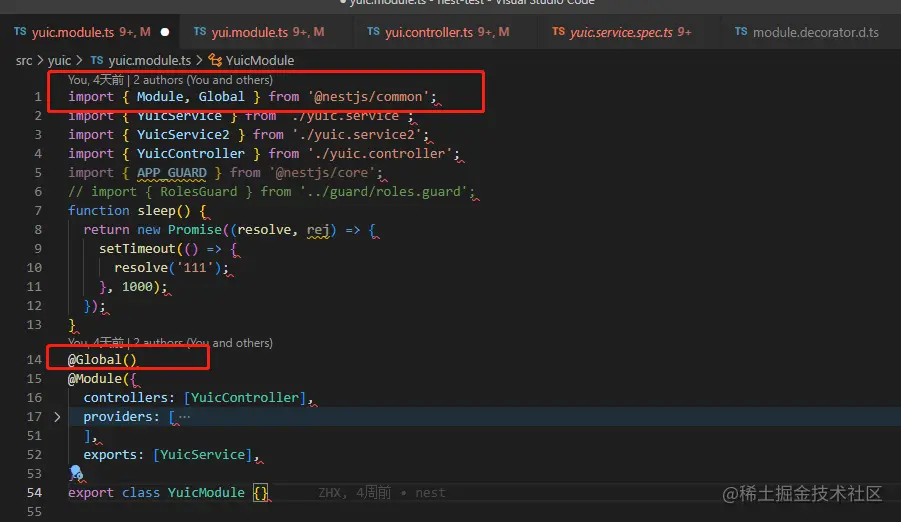Image resolution: width=901 pixels, height=522 pixels.
Task: Click YuicService in exports array
Action: pos(202,455)
